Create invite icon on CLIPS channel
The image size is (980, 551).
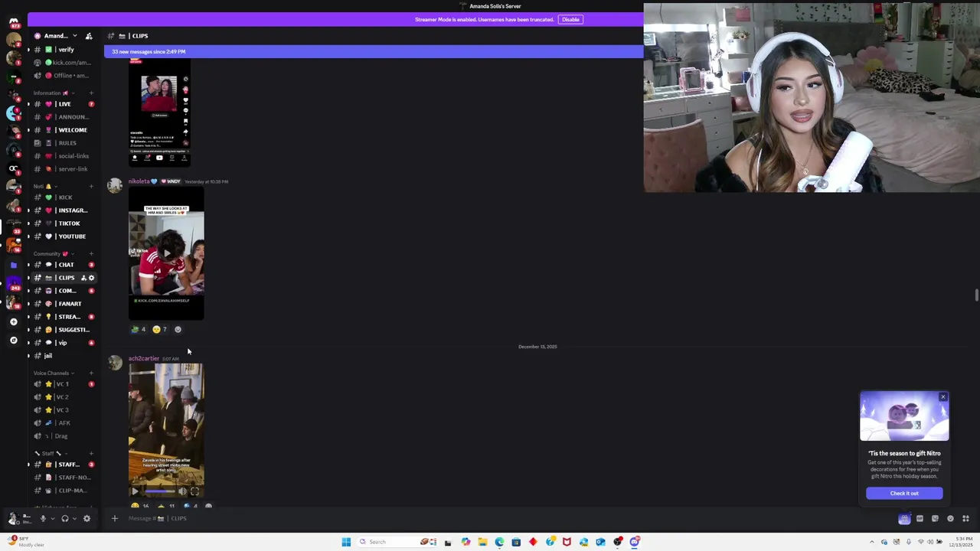(83, 278)
